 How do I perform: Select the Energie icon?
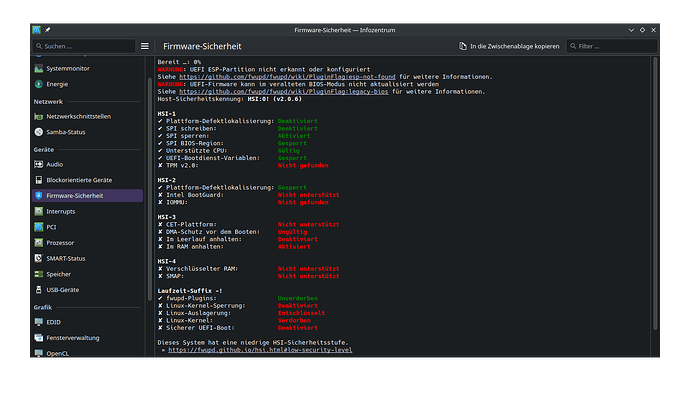click(x=39, y=84)
